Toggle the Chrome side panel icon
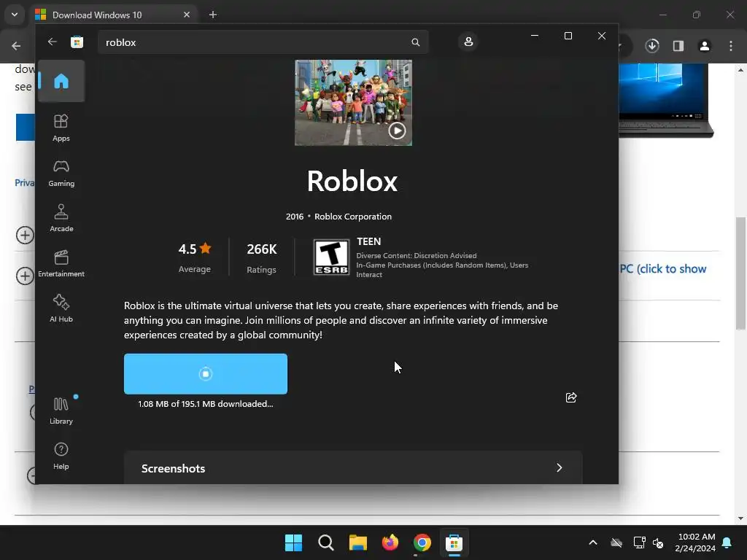 678,46
